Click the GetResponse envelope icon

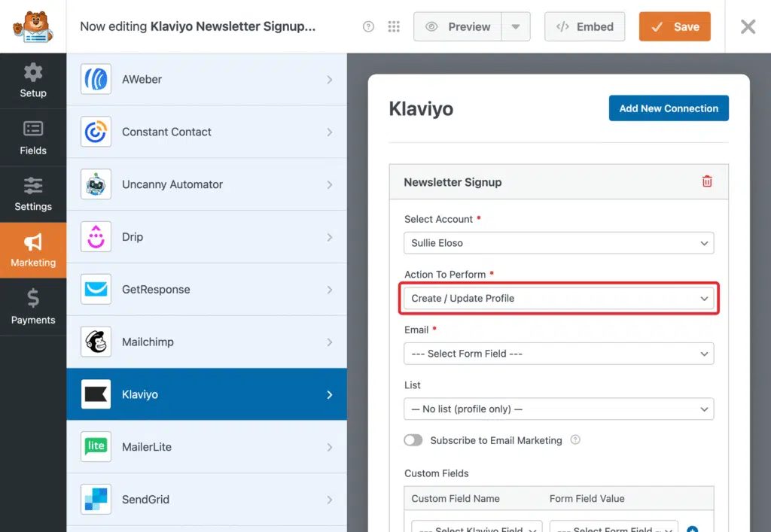[x=96, y=290]
